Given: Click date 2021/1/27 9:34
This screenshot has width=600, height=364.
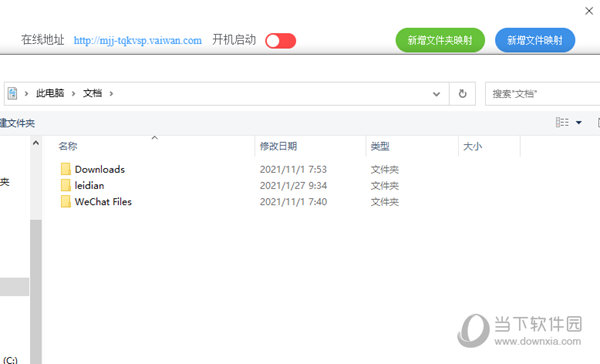Looking at the screenshot, I should 293,186.
